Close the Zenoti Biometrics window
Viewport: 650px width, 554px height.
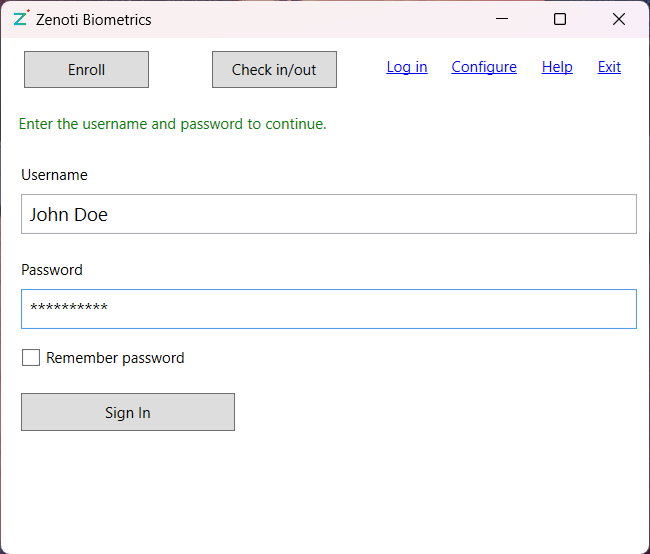619,19
